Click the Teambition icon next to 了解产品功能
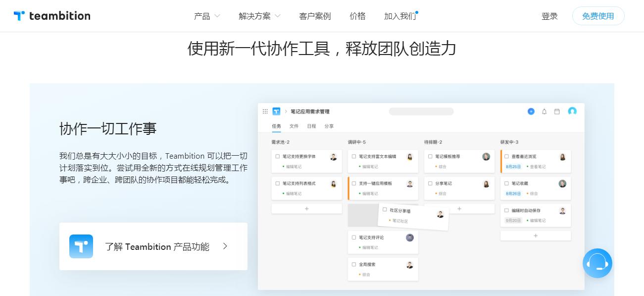This screenshot has width=644, height=296. [81, 246]
